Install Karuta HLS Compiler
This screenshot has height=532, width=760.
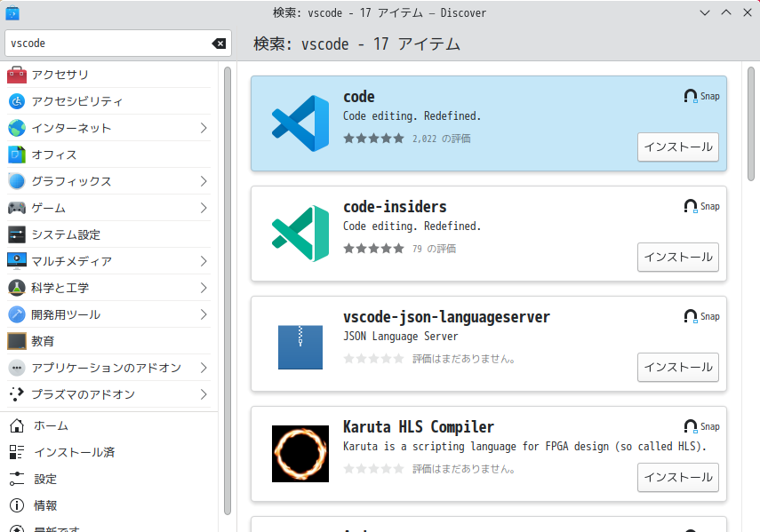[677, 477]
